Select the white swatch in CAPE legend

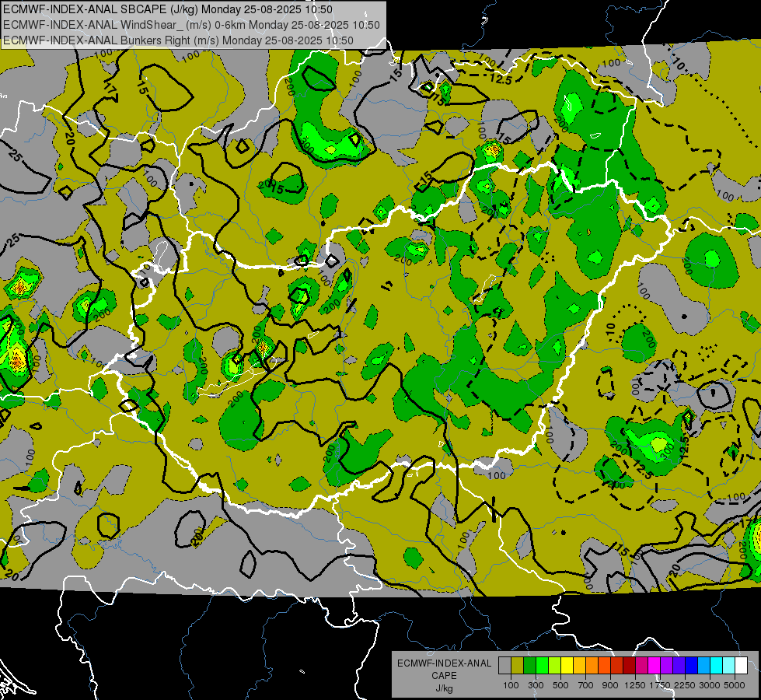[x=741, y=666]
